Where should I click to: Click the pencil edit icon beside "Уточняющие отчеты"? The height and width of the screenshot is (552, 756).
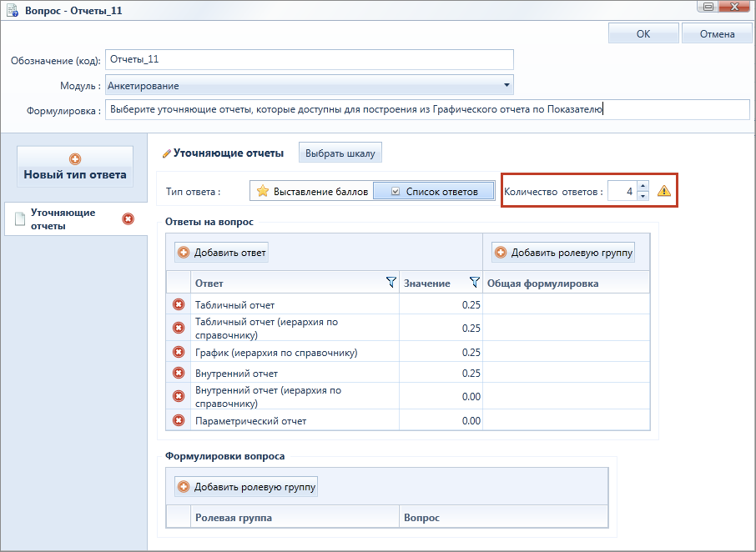[x=166, y=153]
